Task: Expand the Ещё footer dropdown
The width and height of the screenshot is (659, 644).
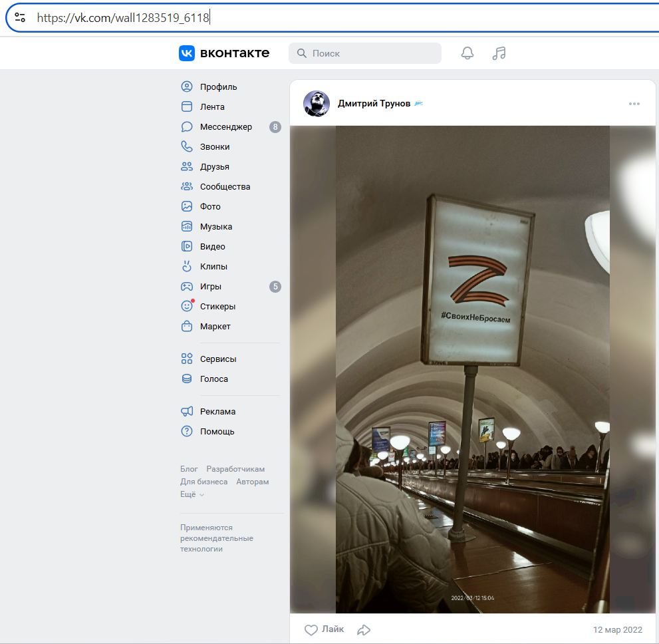Action: [x=192, y=494]
